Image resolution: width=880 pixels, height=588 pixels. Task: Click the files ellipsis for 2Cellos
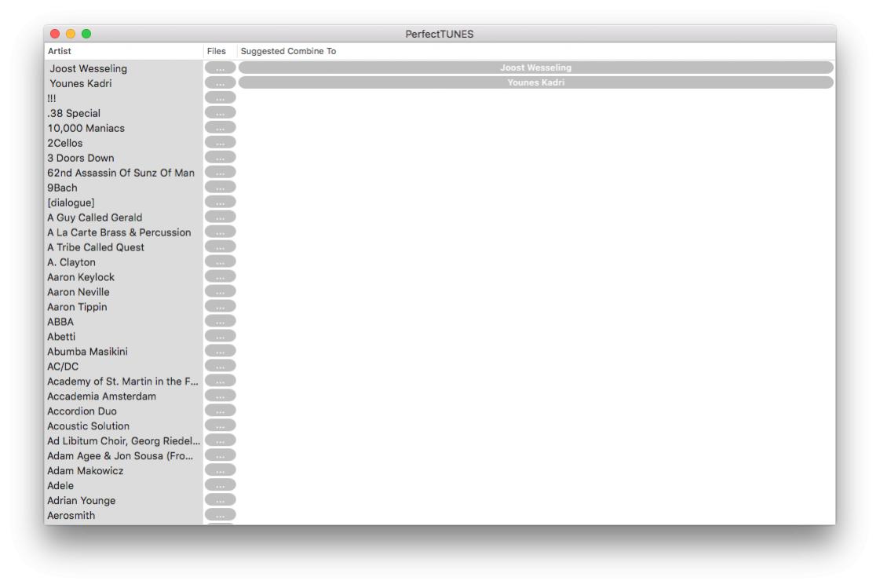pos(220,143)
